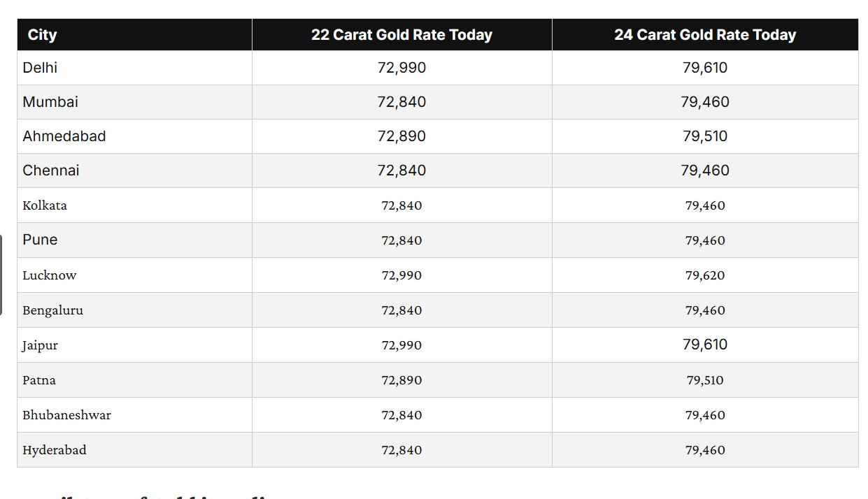
Task: Select Delhi's 22 carat gold rate
Action: (x=401, y=68)
